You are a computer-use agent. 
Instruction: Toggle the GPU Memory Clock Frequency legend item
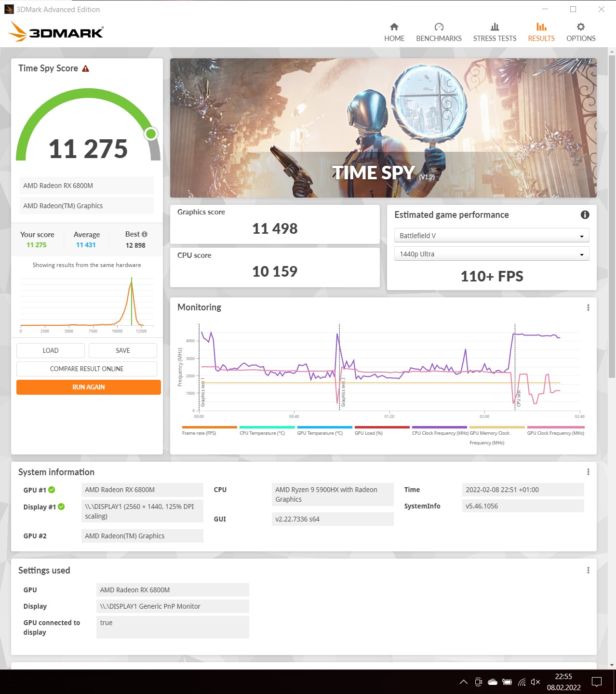click(x=496, y=435)
